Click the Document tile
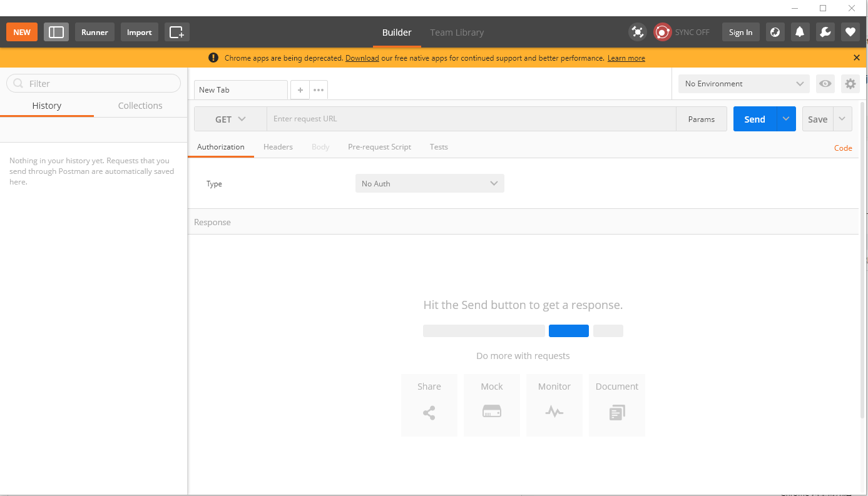This screenshot has width=868, height=496. pos(617,405)
